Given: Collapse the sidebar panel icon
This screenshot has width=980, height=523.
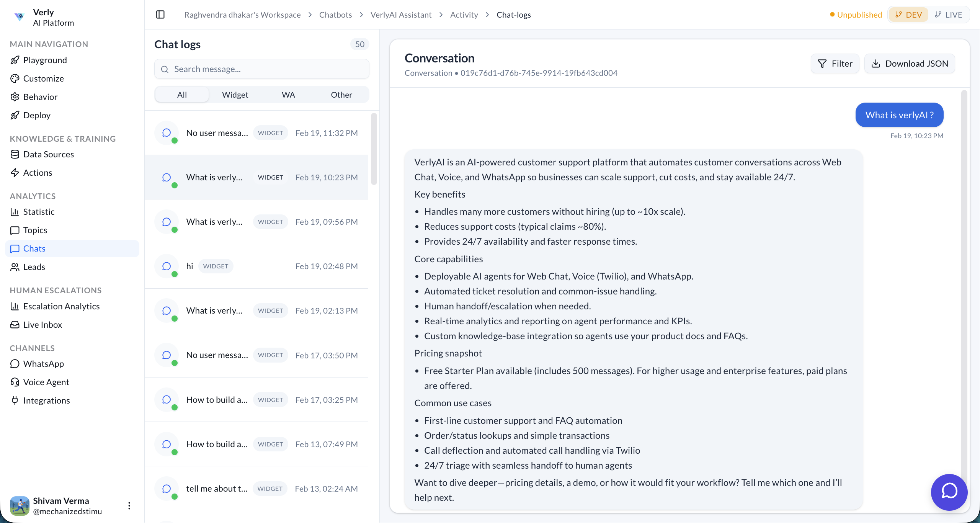Looking at the screenshot, I should 160,15.
